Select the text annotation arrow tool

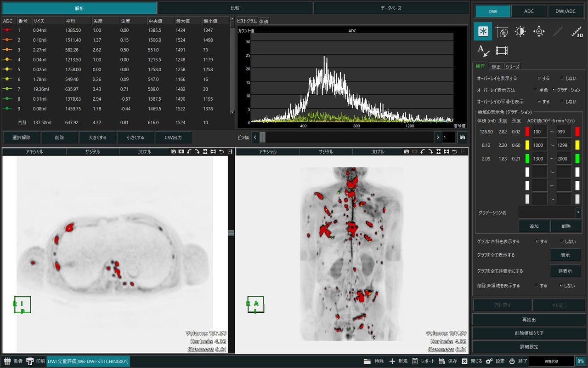coord(483,51)
